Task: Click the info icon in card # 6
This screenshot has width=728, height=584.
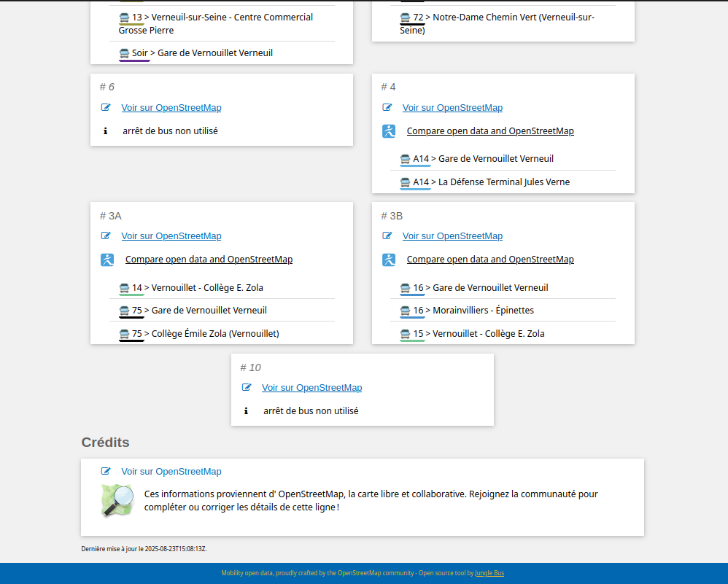Action: (x=105, y=131)
